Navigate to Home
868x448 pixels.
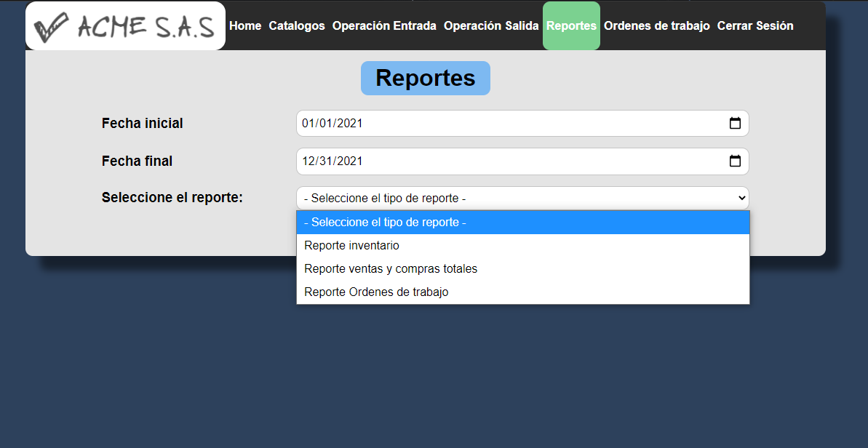[244, 25]
